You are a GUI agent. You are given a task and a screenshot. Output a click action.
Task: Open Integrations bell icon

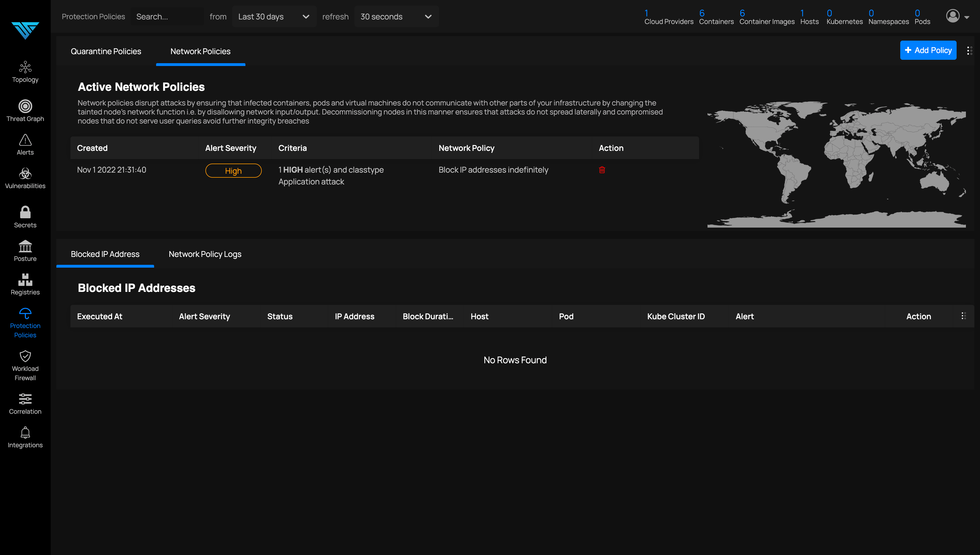coord(25,432)
